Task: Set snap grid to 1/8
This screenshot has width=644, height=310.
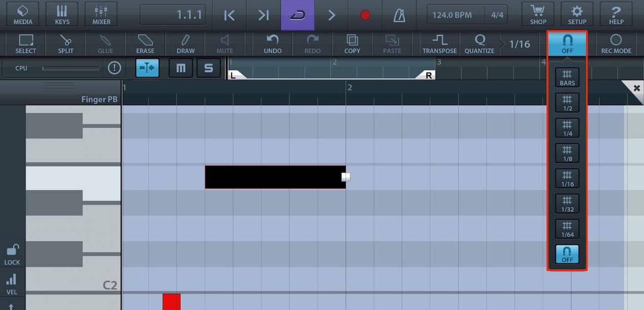Action: pos(567,154)
